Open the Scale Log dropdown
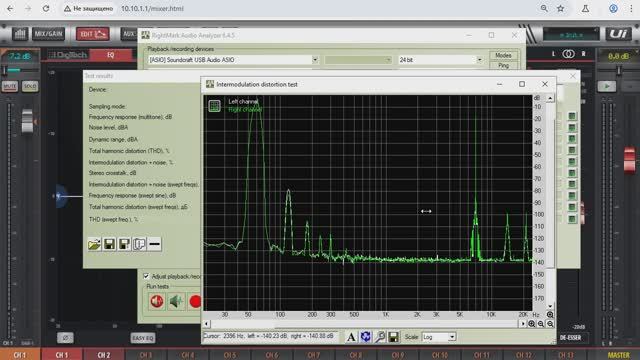Screen dimensions: 640x360 click(x=452, y=337)
